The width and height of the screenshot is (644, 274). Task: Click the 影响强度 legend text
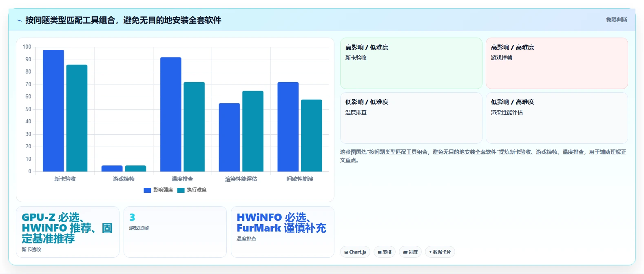(163, 190)
